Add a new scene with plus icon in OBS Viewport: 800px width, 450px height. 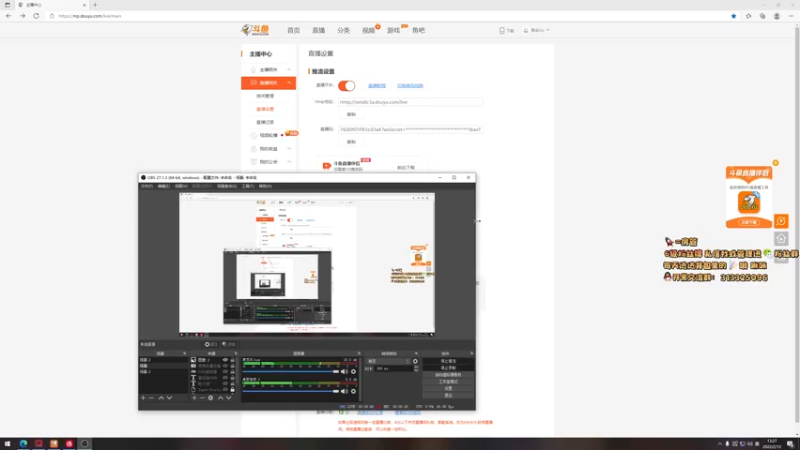pyautogui.click(x=143, y=398)
